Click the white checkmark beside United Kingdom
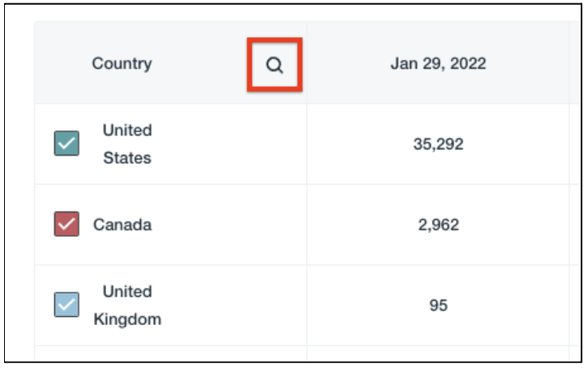588x368 pixels. click(66, 305)
